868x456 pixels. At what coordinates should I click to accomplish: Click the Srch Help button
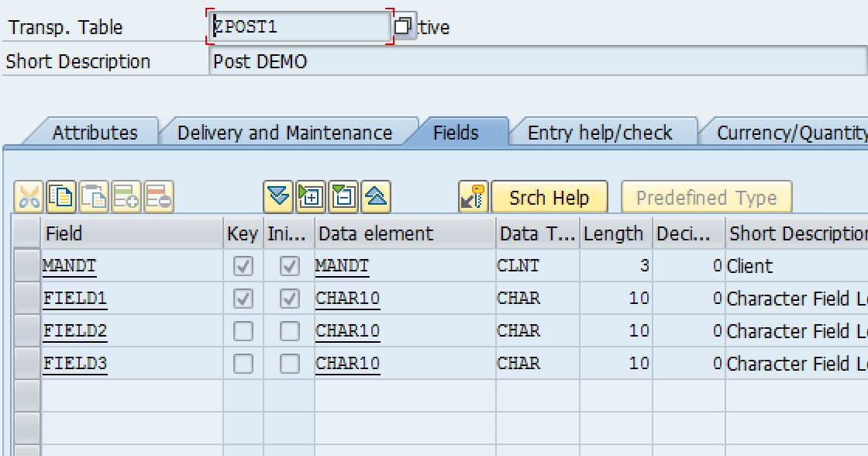(550, 196)
